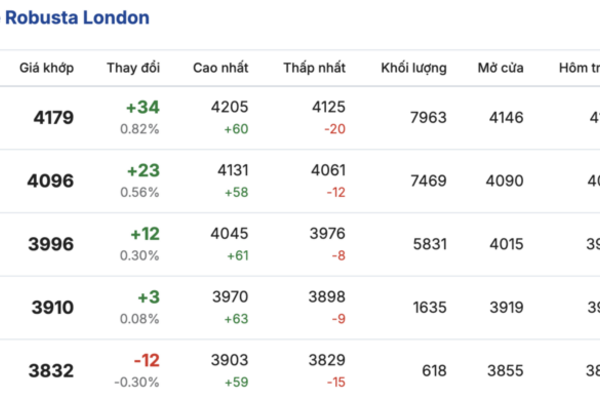
Task: Select the 4205 highest price cell
Action: pyautogui.click(x=230, y=107)
